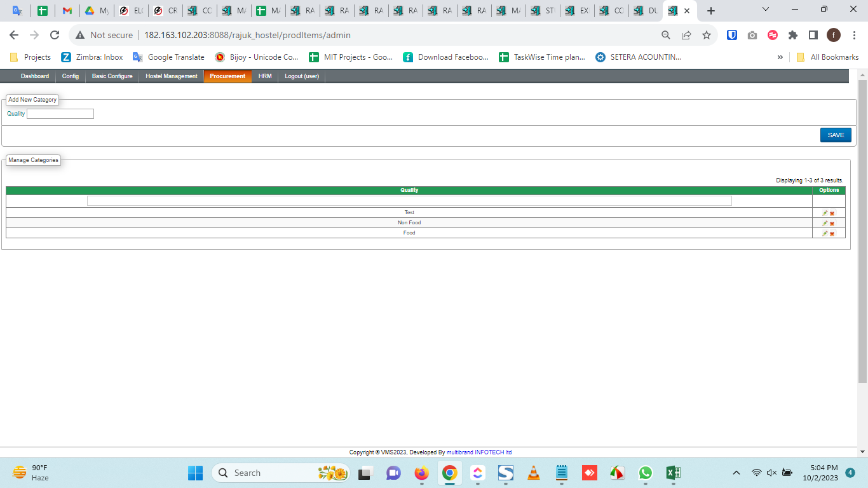This screenshot has width=868, height=488.
Task: Open the browser zoom magnifier icon
Action: 666,35
